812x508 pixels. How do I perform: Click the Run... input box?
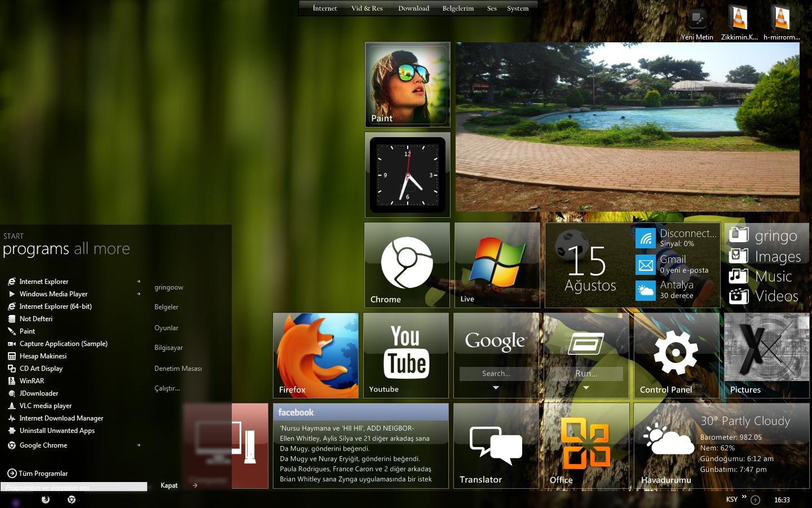click(586, 374)
